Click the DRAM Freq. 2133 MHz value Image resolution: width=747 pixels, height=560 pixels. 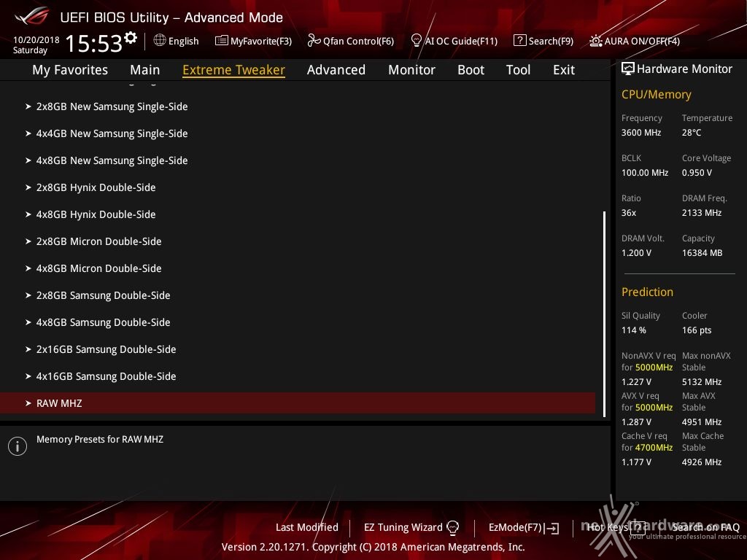pyautogui.click(x=701, y=213)
